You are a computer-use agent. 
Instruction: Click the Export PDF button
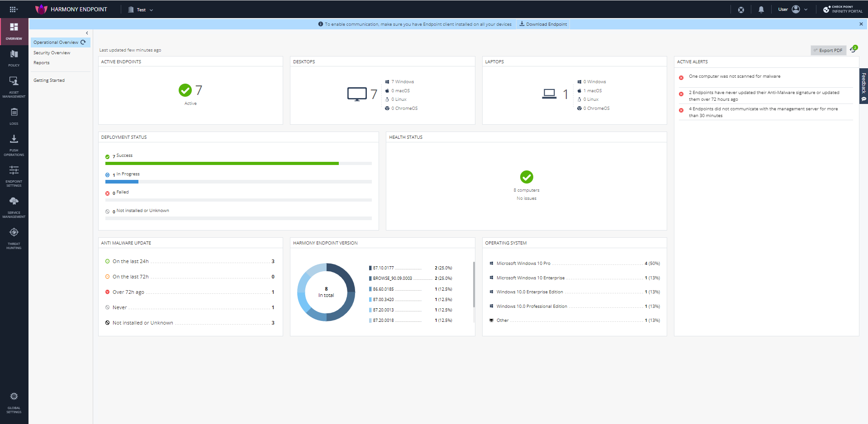(x=828, y=50)
